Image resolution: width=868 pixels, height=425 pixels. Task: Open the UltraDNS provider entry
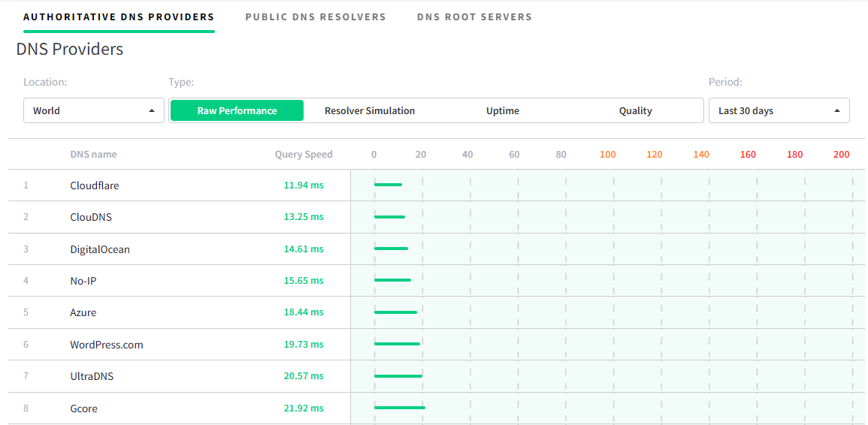pos(92,376)
